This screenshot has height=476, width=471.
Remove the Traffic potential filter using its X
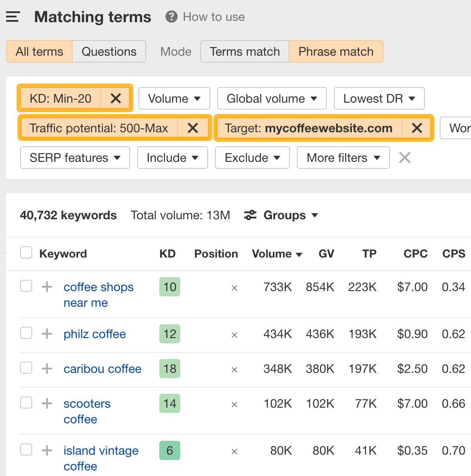(192, 128)
